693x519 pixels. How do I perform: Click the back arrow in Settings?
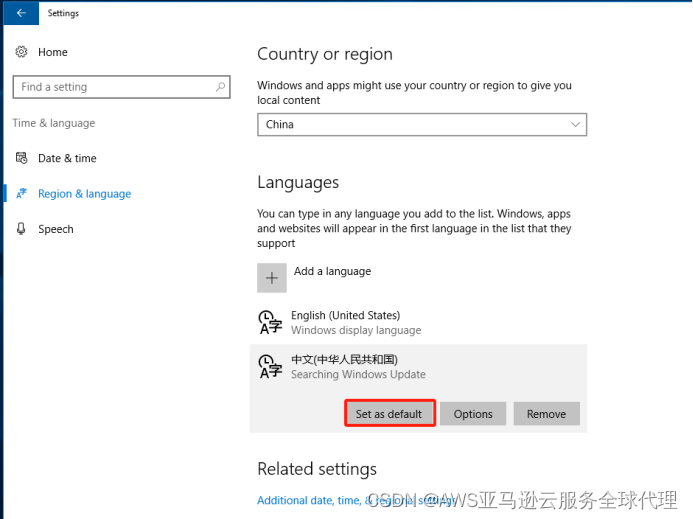(21, 13)
